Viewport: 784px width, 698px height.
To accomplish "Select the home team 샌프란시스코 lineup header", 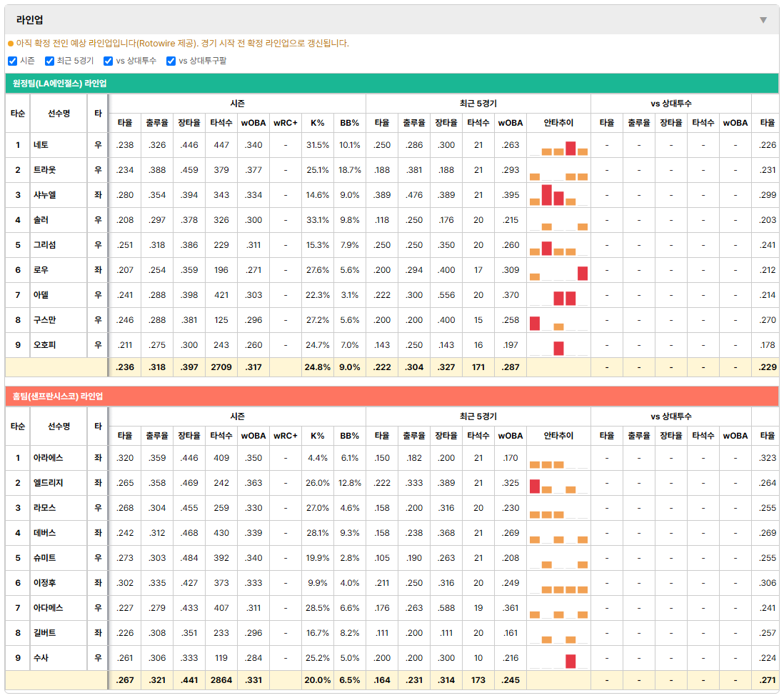I will pyautogui.click(x=391, y=397).
